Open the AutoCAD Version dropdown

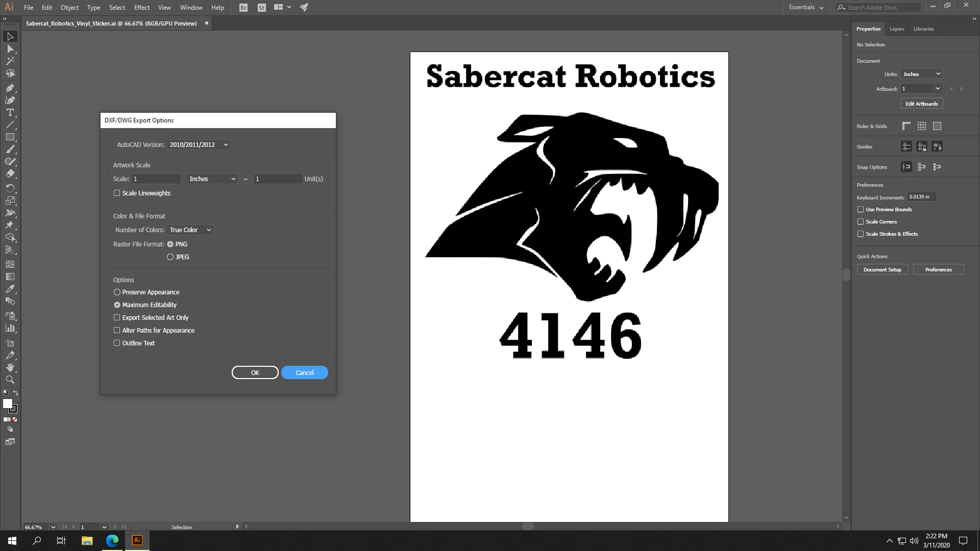click(x=198, y=145)
